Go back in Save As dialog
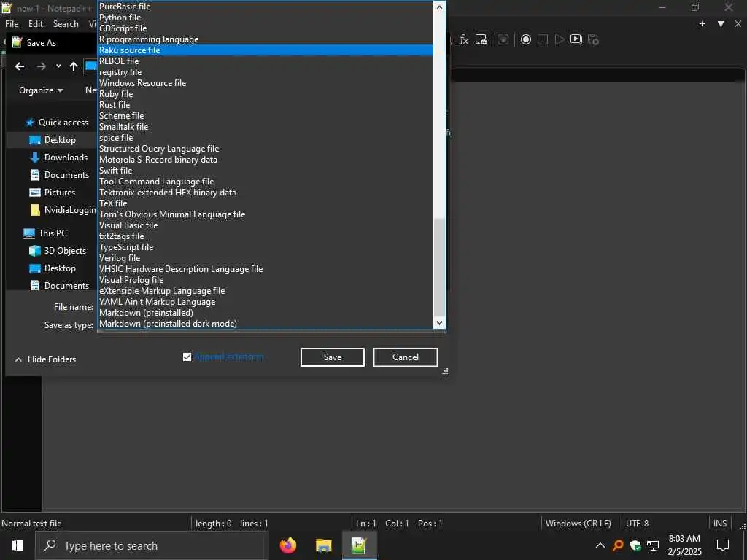 coord(20,66)
